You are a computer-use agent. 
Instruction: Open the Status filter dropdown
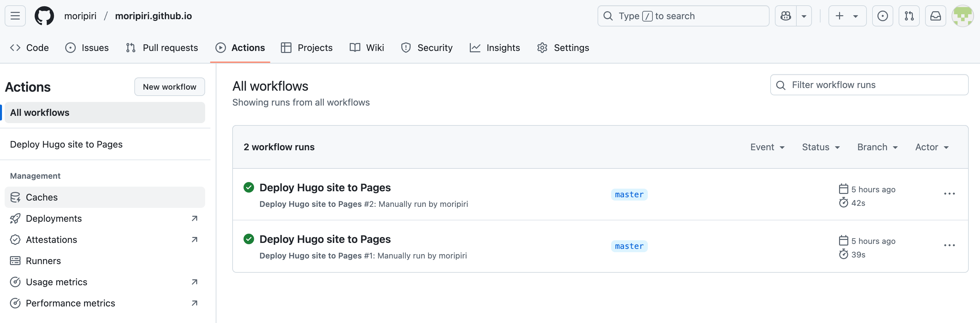(x=821, y=147)
